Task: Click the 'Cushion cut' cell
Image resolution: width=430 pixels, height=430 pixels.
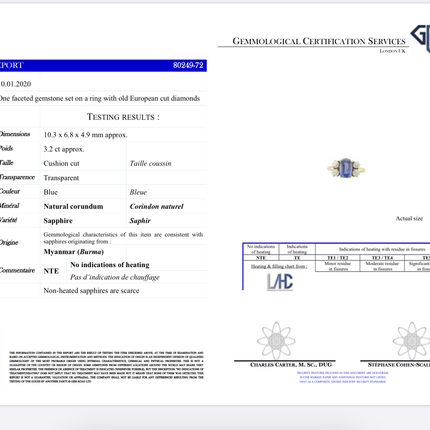Action: click(61, 163)
